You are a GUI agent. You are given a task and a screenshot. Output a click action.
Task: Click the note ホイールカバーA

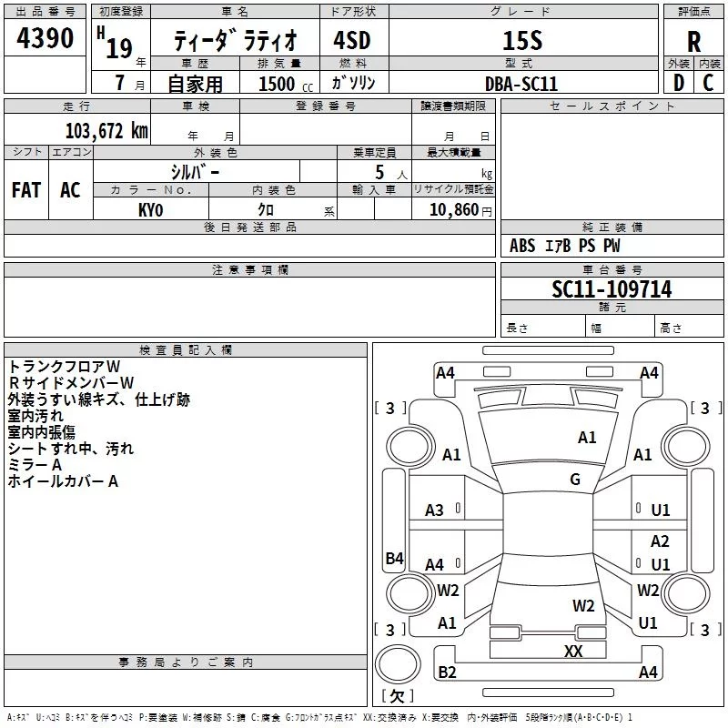point(63,481)
